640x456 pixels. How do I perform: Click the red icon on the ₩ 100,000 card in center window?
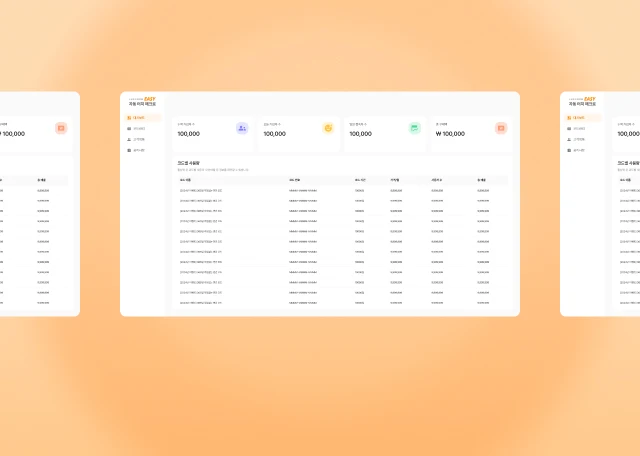point(501,128)
